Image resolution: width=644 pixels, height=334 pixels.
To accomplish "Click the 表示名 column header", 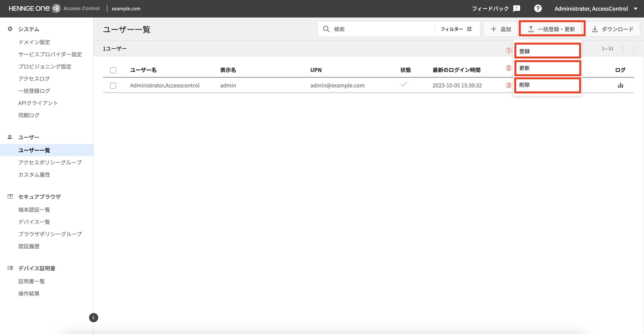I will (228, 70).
